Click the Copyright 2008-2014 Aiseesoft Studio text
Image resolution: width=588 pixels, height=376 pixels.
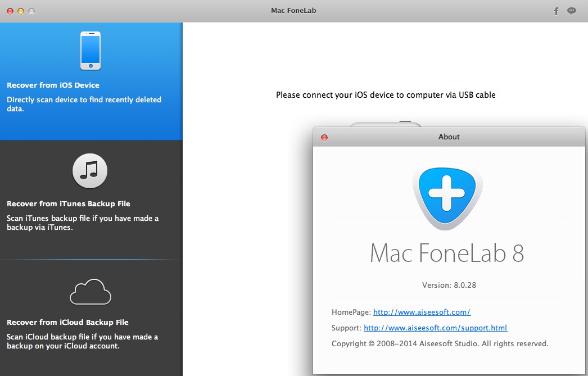click(440, 343)
